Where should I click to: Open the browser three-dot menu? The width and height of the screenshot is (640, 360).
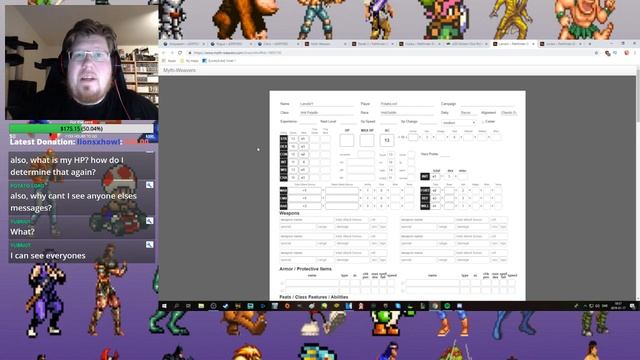pyautogui.click(x=635, y=53)
